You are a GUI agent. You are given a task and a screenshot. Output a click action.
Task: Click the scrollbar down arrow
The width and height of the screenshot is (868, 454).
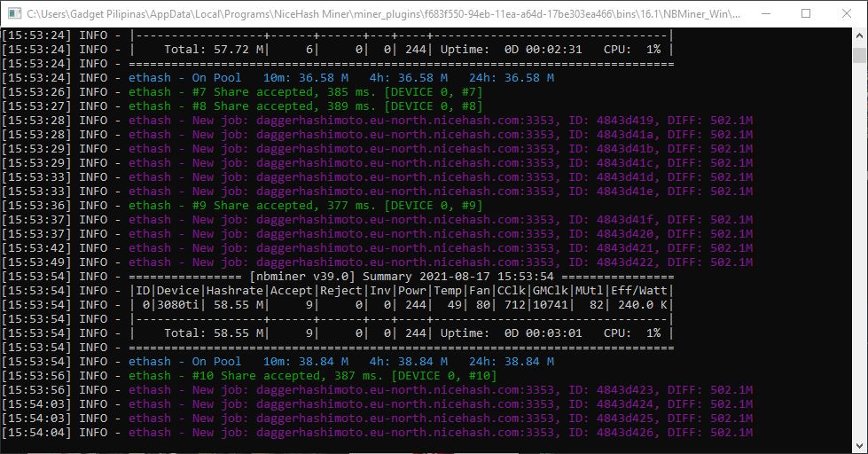pyautogui.click(x=859, y=446)
